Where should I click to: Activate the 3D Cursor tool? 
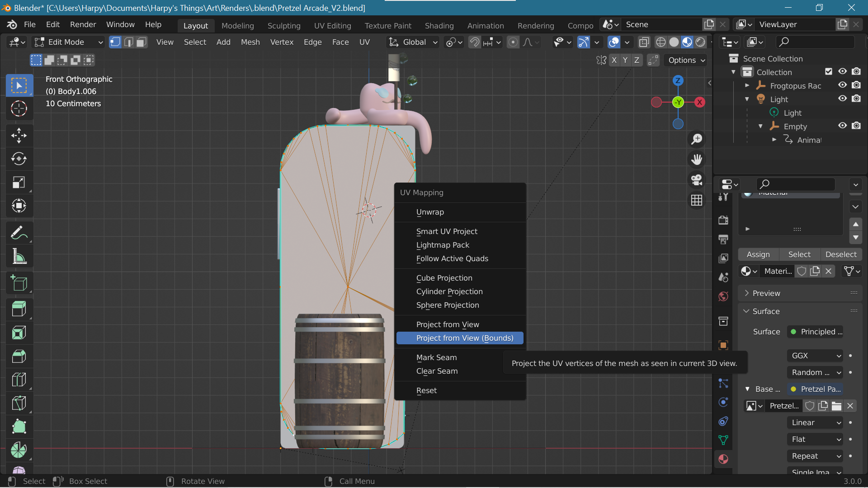tap(19, 108)
